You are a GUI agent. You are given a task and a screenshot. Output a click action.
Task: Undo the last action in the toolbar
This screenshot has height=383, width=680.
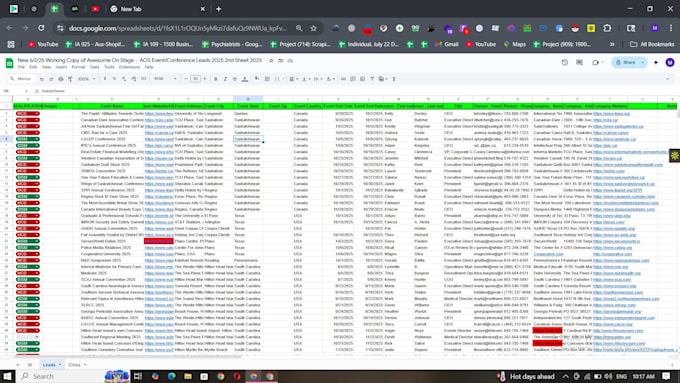(42, 79)
